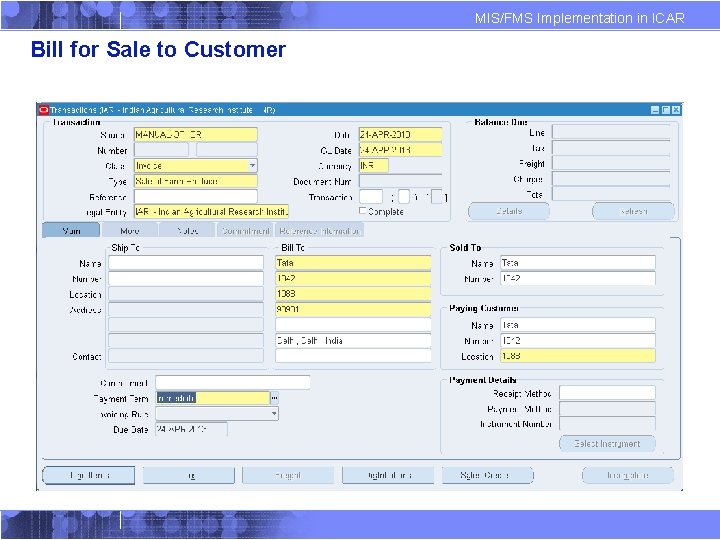
Task: Click the empty Reference field
Action: click(x=196, y=197)
